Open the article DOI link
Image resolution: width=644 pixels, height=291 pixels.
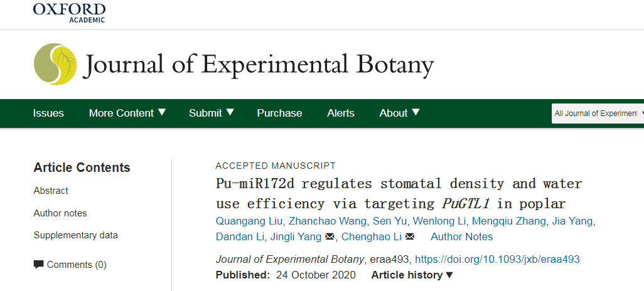click(497, 259)
